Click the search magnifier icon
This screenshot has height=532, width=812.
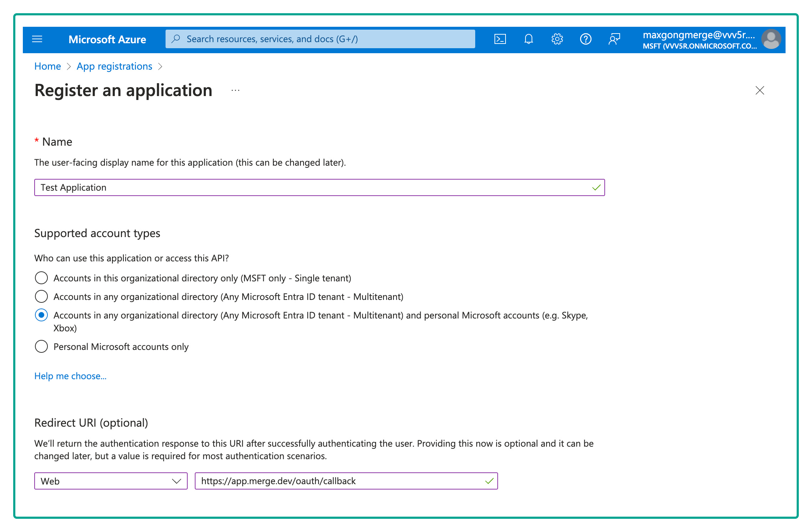(176, 39)
